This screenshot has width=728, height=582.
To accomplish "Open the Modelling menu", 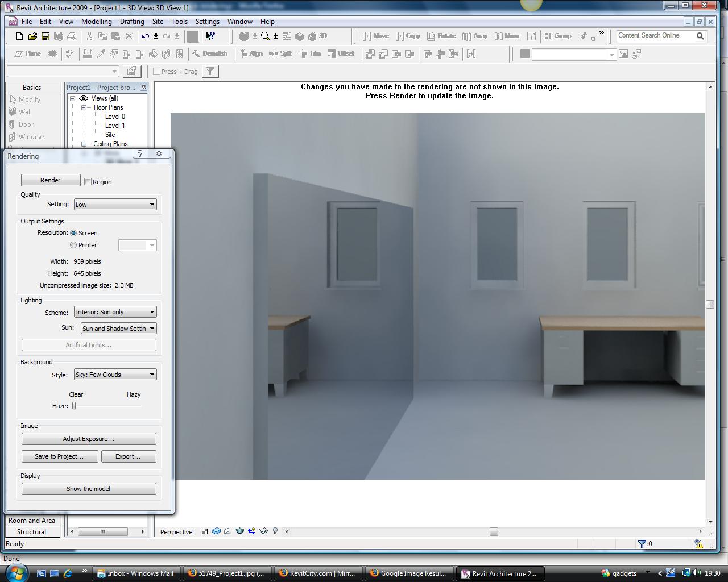I will coord(96,22).
